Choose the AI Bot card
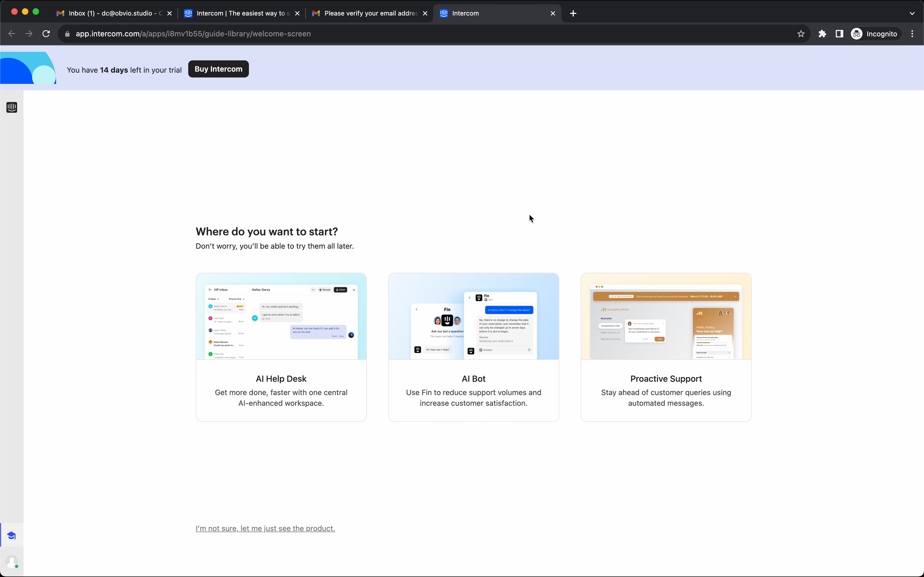Screen dimensions: 924x577 click(x=473, y=347)
